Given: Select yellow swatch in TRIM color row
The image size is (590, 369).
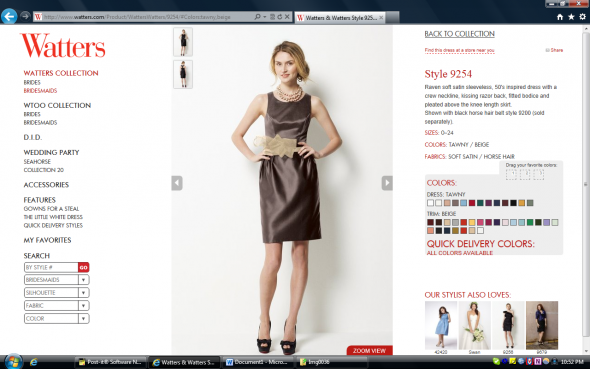Looking at the screenshot, I should (x=472, y=223).
